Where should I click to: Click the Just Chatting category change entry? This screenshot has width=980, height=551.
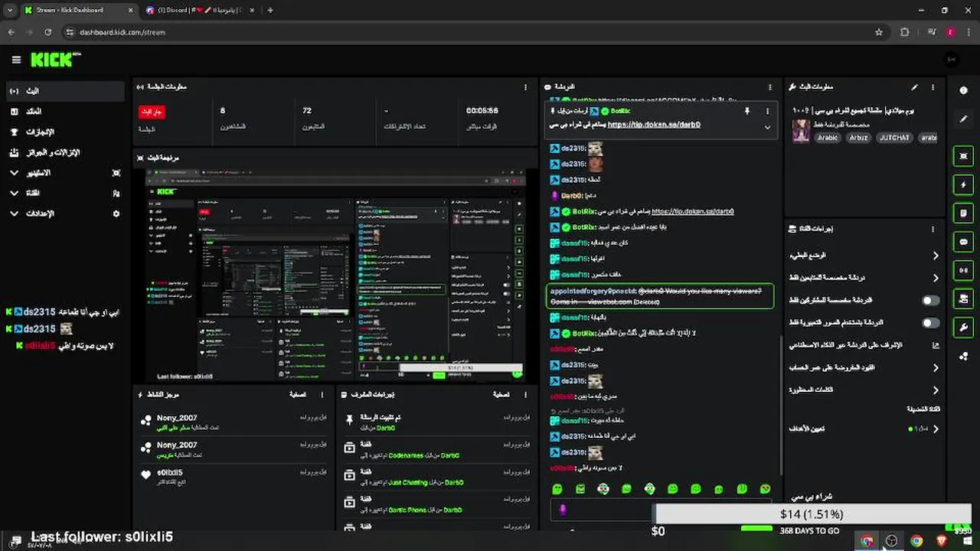pos(437,476)
